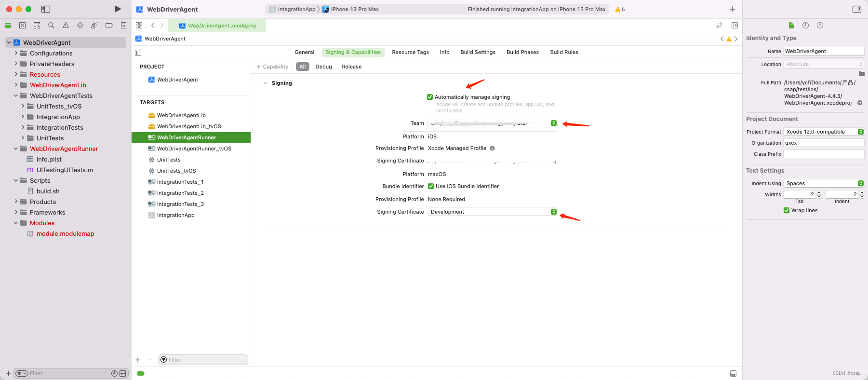Open the Symbol navigator
This screenshot has width=868, height=380.
[x=37, y=25]
